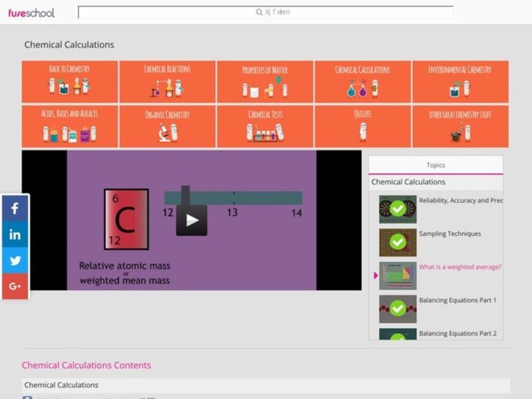This screenshot has width=532, height=399.
Task: Select Chemical Tests tile
Action: (x=265, y=126)
